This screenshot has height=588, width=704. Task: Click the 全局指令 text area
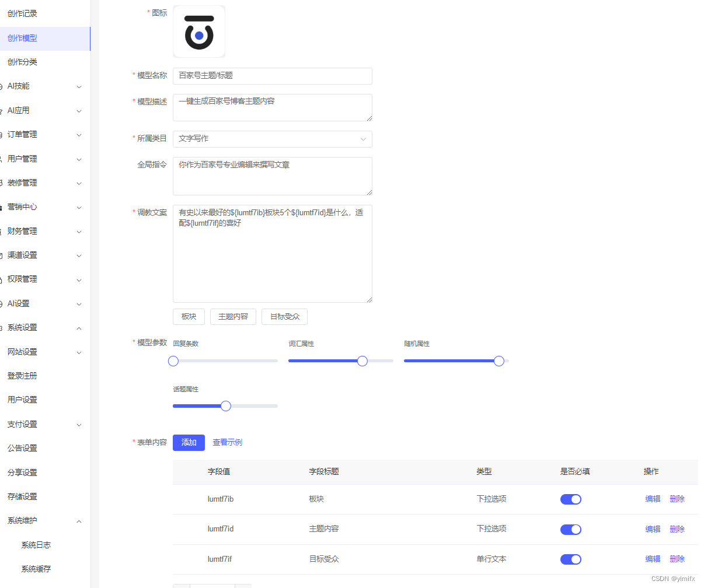[x=273, y=176]
